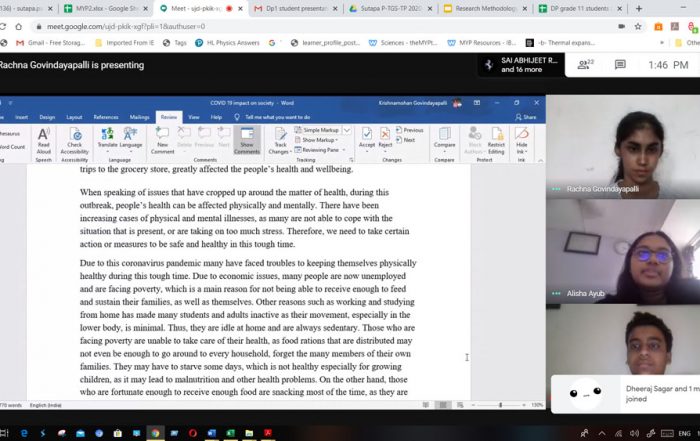Open a new browser tab
The image size is (700, 441).
tap(639, 8)
